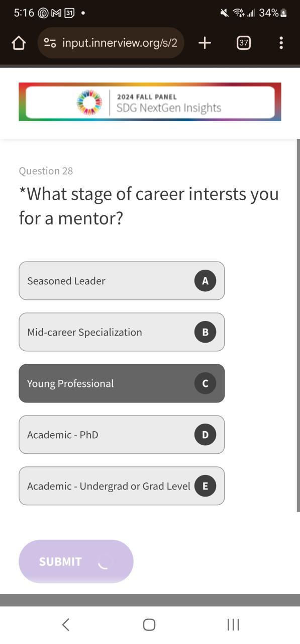
Task: Open a new tab with plus icon
Action: click(x=205, y=43)
